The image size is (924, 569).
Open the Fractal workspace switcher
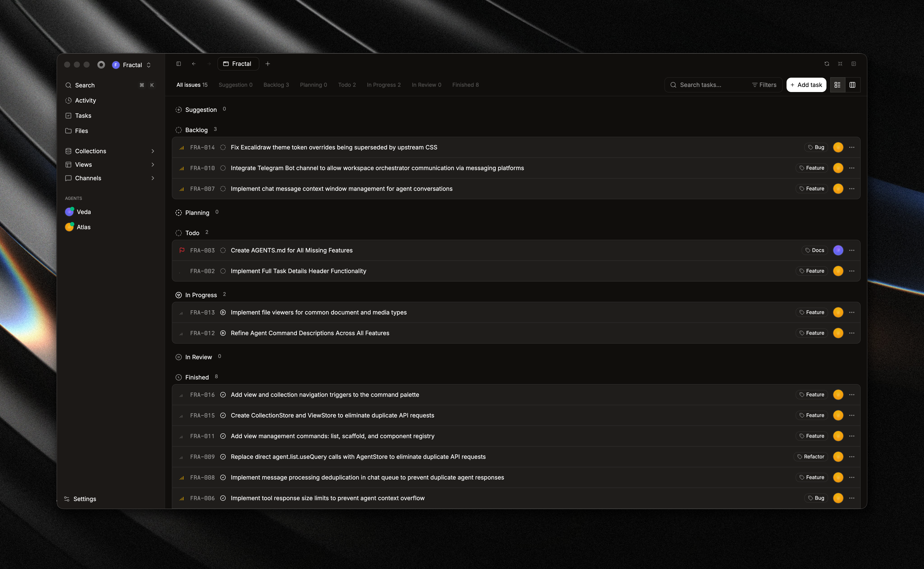coord(132,65)
